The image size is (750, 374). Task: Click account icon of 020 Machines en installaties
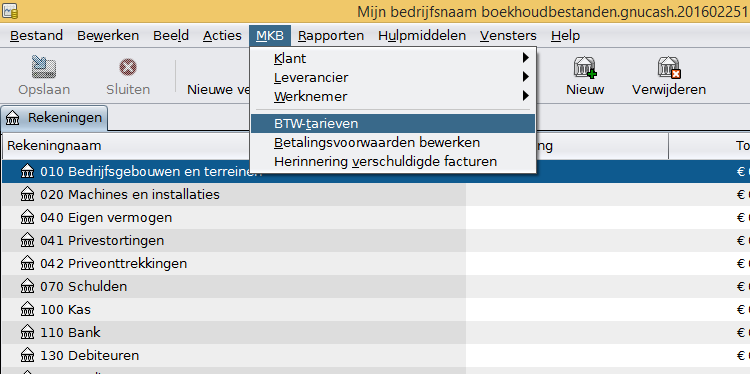click(x=28, y=195)
